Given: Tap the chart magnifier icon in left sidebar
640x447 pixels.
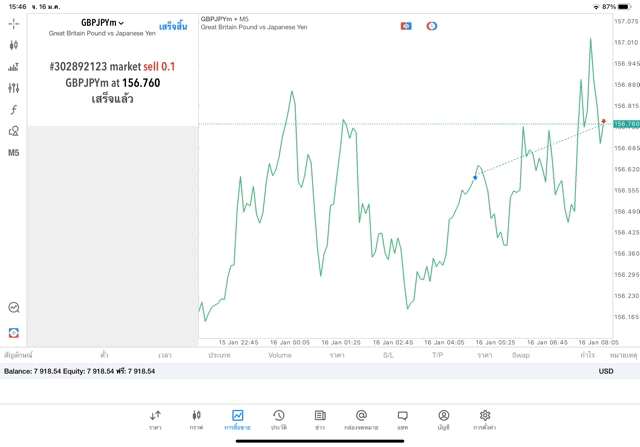Looking at the screenshot, I should (13, 307).
